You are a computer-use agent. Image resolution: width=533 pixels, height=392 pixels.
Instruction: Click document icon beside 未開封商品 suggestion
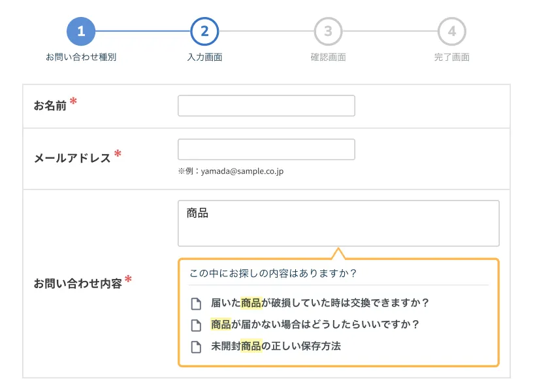pyautogui.click(x=196, y=346)
